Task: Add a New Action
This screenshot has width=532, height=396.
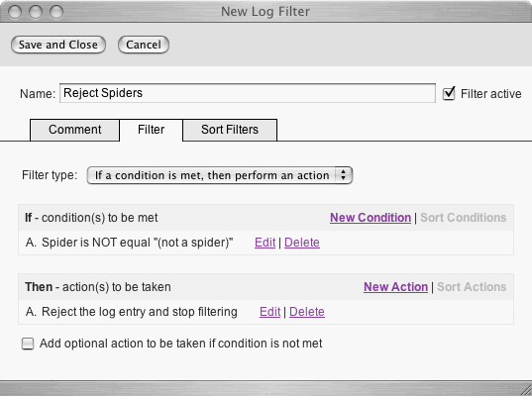Action: point(395,287)
